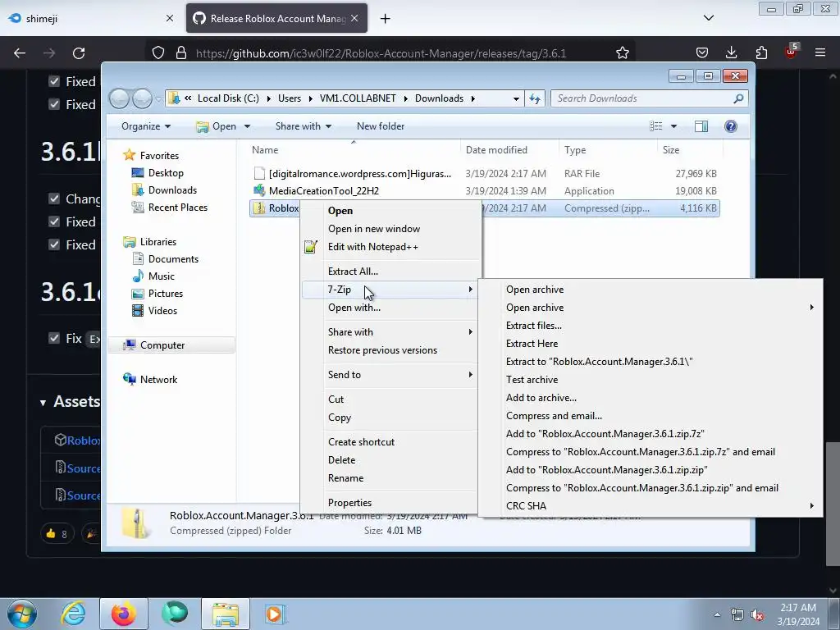Open Music library
The height and width of the screenshot is (630, 840).
click(x=162, y=276)
